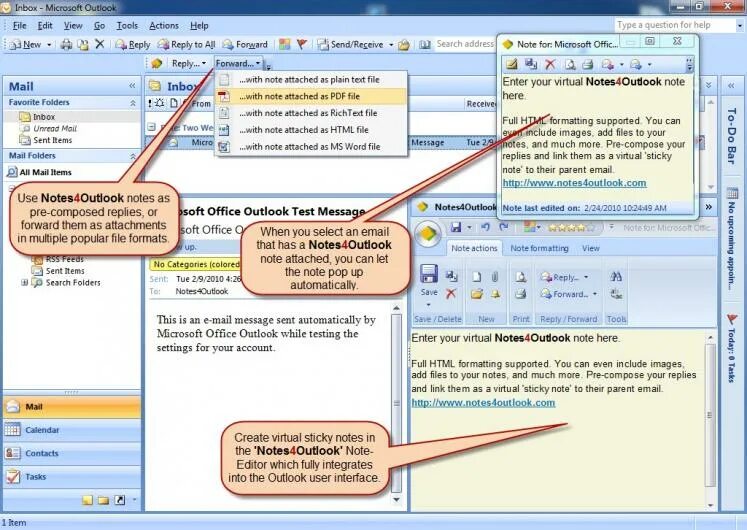The height and width of the screenshot is (530, 747).
Task: Click the Follow Up red flag icon
Action: [x=302, y=44]
